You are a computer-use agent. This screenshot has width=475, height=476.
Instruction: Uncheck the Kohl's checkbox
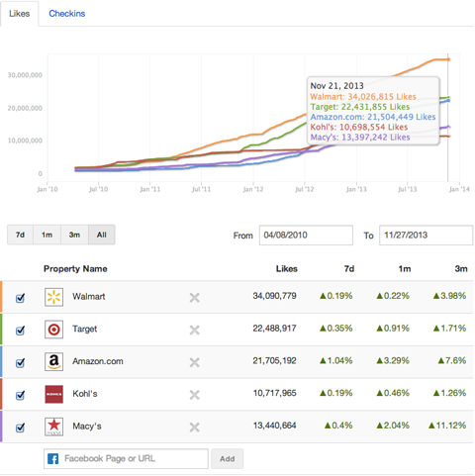point(20,395)
